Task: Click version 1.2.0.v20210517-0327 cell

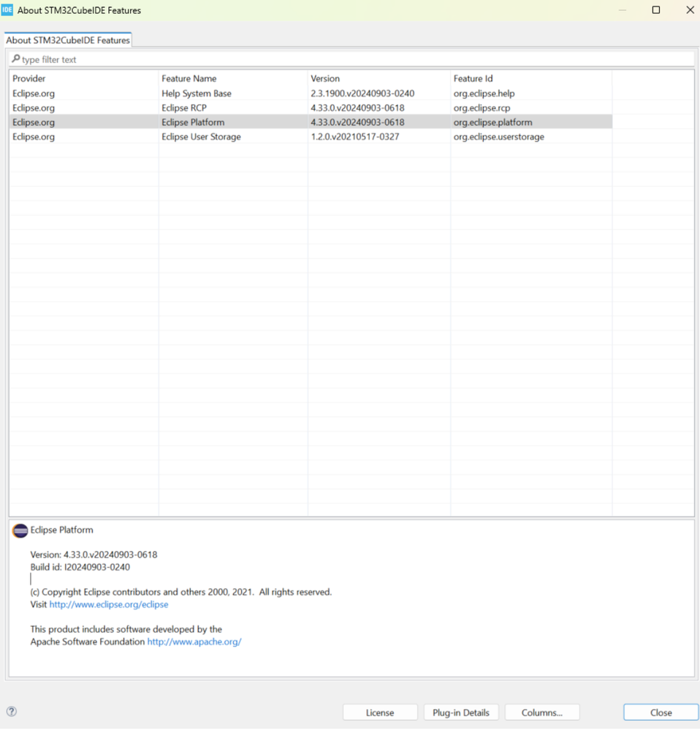Action: coord(354,137)
